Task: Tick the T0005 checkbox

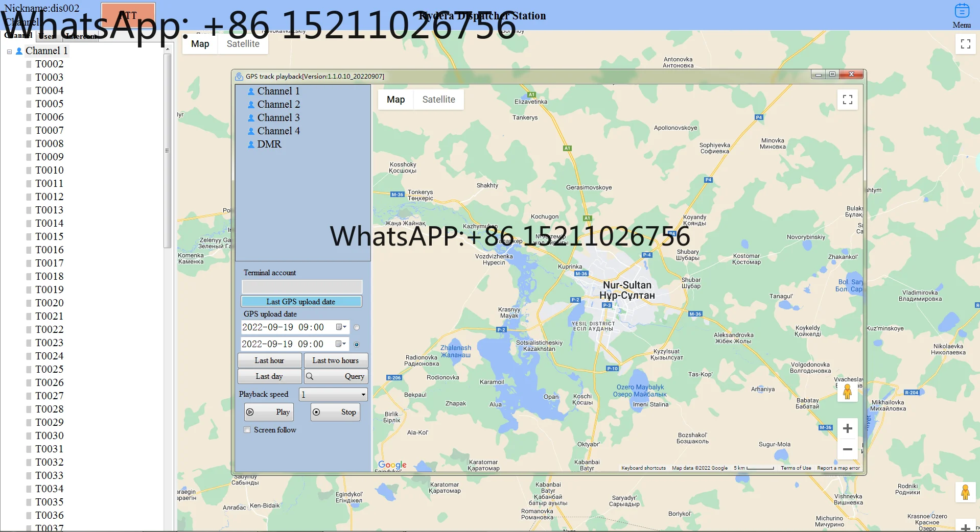Action: pyautogui.click(x=29, y=104)
